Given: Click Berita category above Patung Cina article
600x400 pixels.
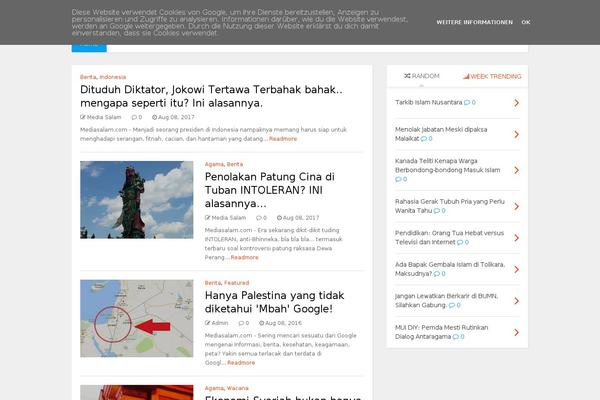Looking at the screenshot, I should click(235, 164).
